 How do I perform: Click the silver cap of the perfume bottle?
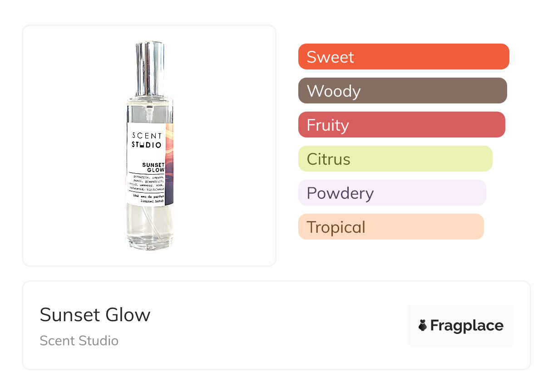point(150,68)
